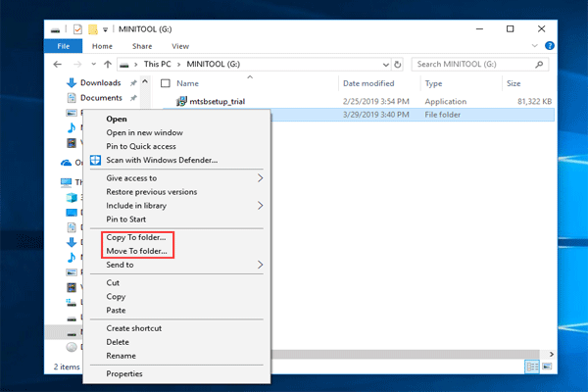Click the New folder quick access icon
Image resolution: width=588 pixels, height=392 pixels.
coord(93,29)
